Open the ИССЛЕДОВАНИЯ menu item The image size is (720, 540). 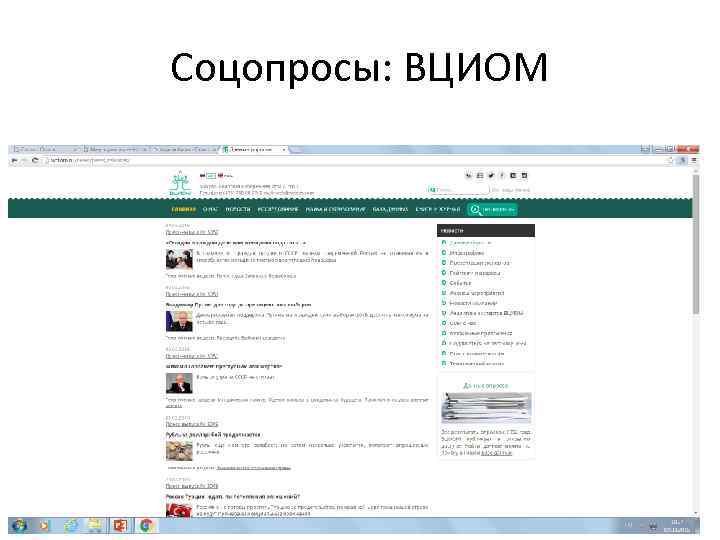278,209
